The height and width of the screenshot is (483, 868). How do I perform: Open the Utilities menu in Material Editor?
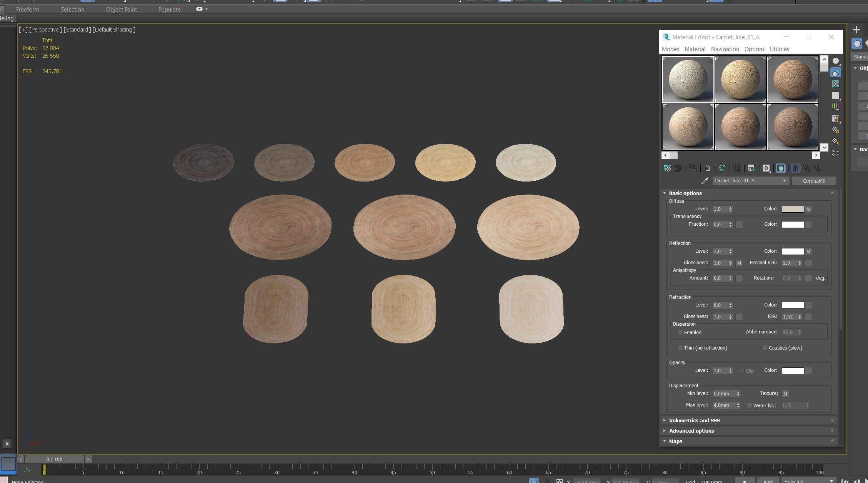(779, 49)
